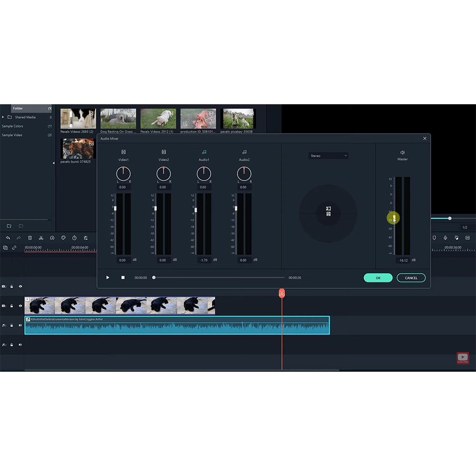Open the Stereo channel mode dropdown

(328, 156)
